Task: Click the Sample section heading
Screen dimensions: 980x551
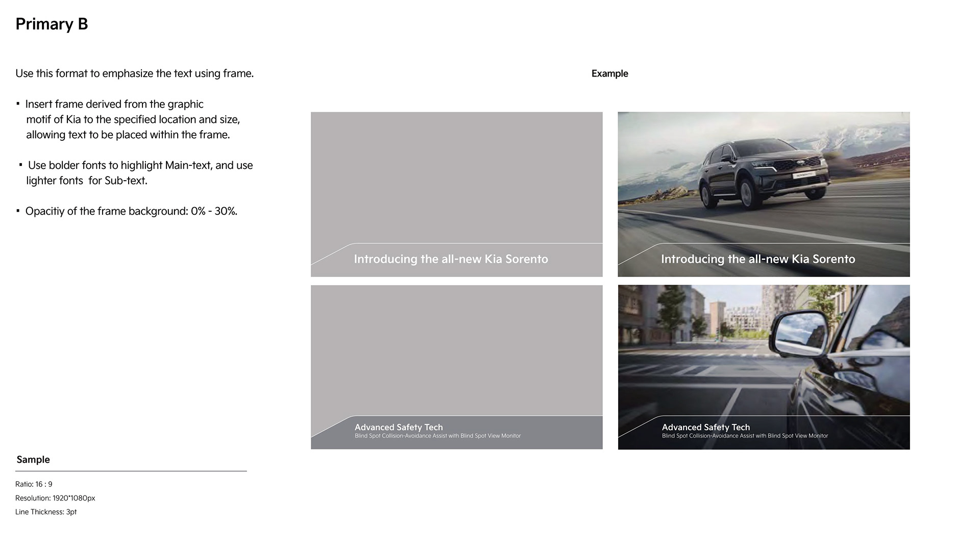Action: [x=33, y=460]
